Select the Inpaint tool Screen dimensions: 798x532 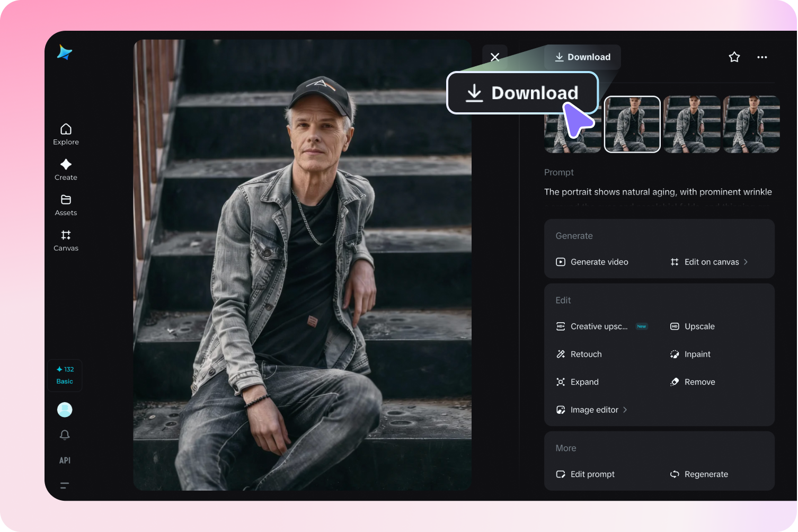point(697,354)
